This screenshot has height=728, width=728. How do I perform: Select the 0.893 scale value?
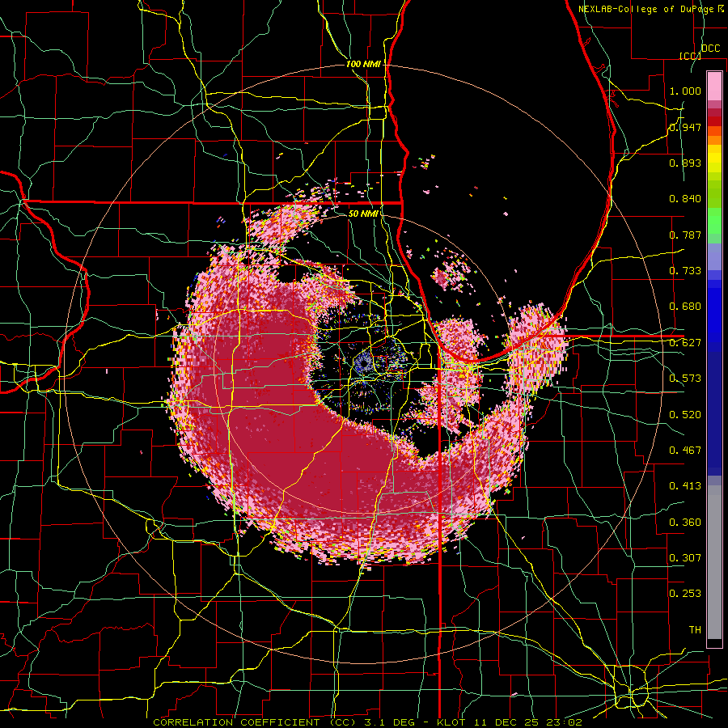[x=685, y=163]
